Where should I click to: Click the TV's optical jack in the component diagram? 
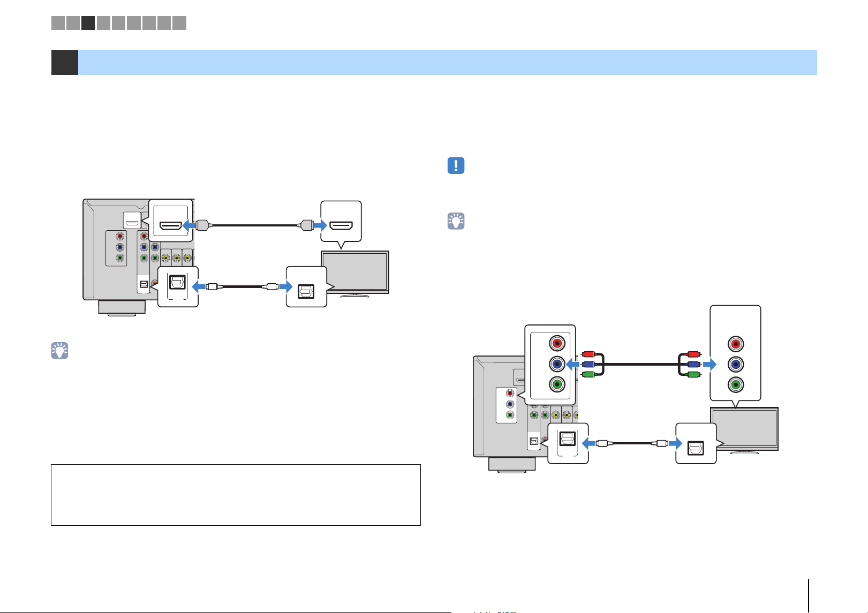(696, 448)
